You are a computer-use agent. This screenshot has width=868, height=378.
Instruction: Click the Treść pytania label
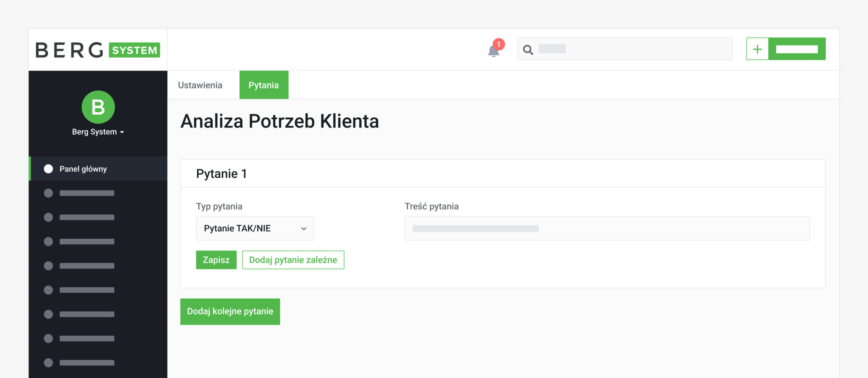point(432,206)
